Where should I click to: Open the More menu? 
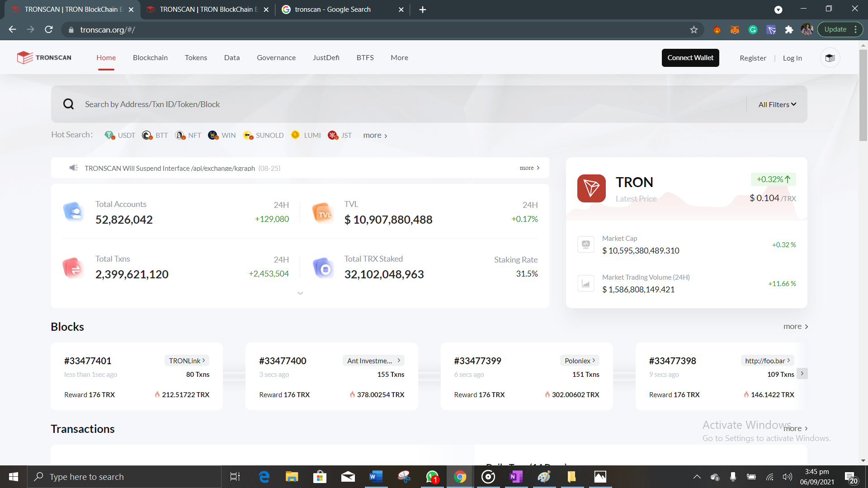[x=399, y=57]
